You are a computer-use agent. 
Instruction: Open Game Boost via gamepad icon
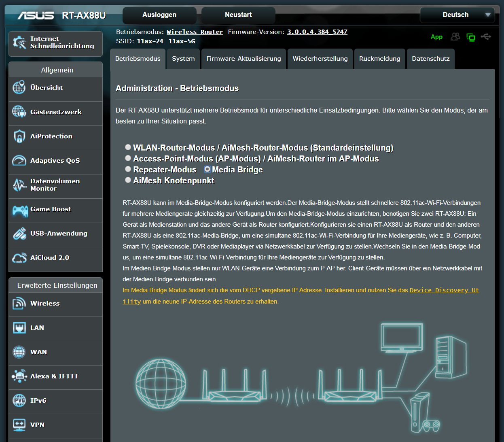pyautogui.click(x=20, y=210)
